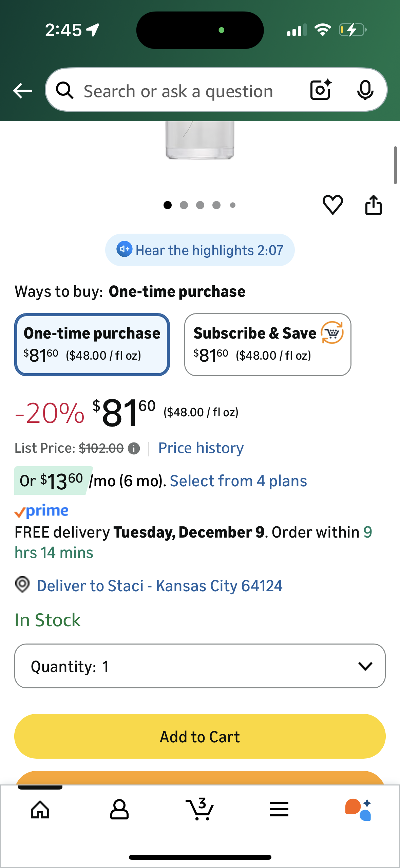Select One-time purchase option
The width and height of the screenshot is (400, 868).
click(92, 344)
